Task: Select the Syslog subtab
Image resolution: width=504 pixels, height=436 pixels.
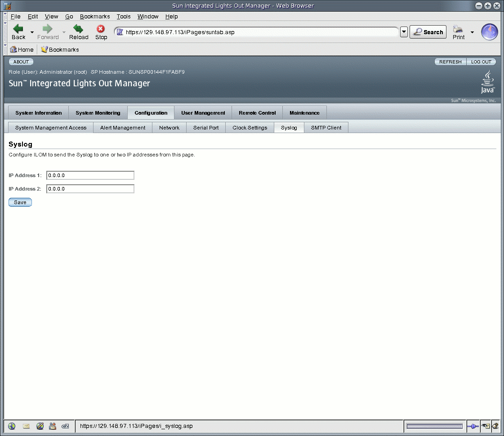Action: [289, 128]
